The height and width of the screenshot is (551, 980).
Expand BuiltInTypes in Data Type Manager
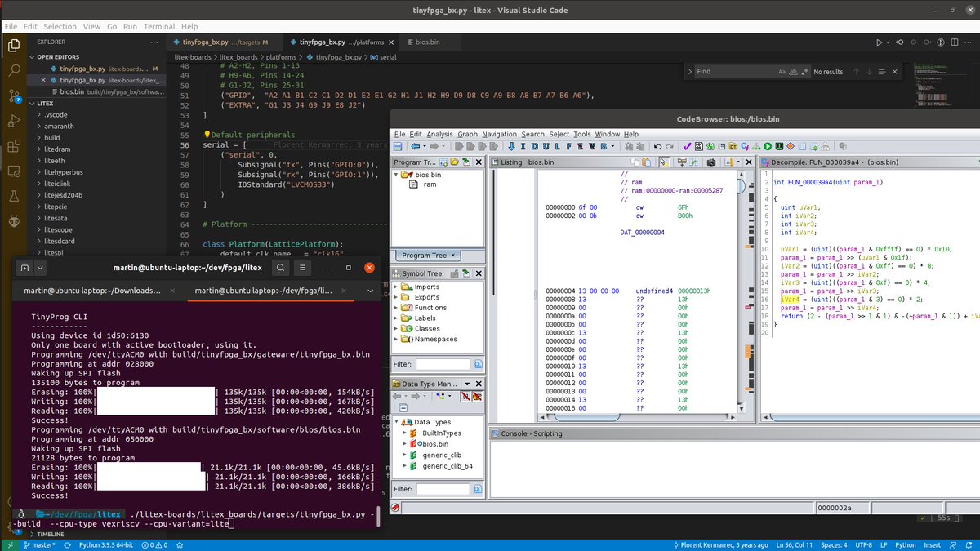click(x=403, y=433)
